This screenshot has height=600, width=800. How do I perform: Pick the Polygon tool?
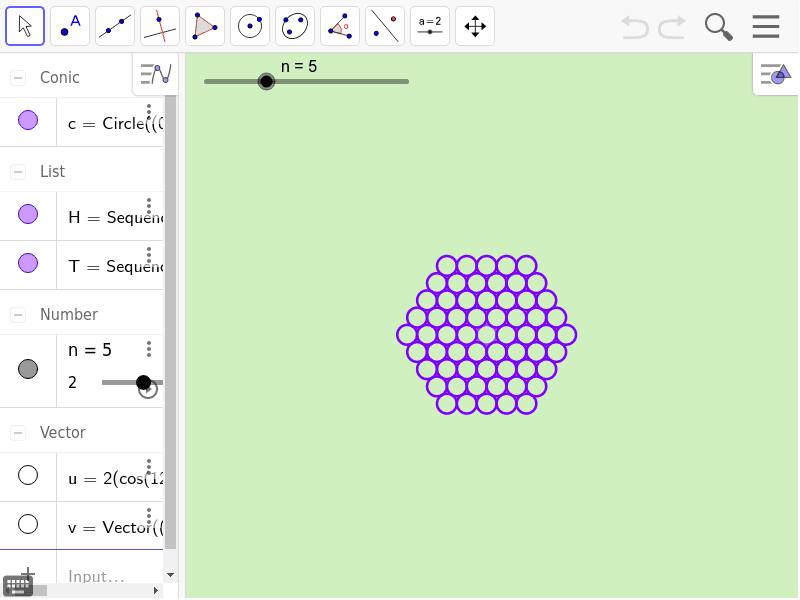point(204,26)
